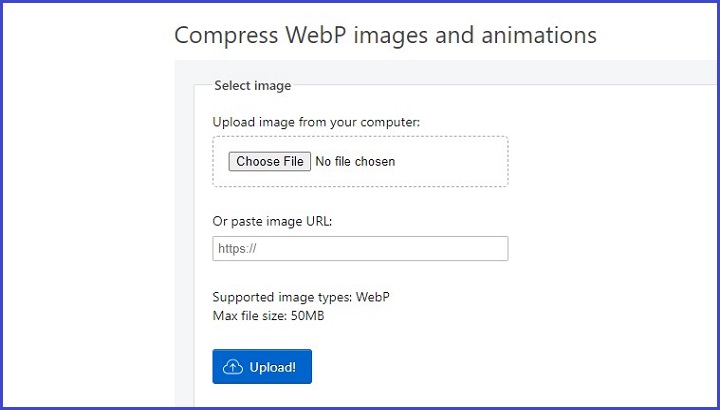Click the "Select image" section legend

click(252, 86)
